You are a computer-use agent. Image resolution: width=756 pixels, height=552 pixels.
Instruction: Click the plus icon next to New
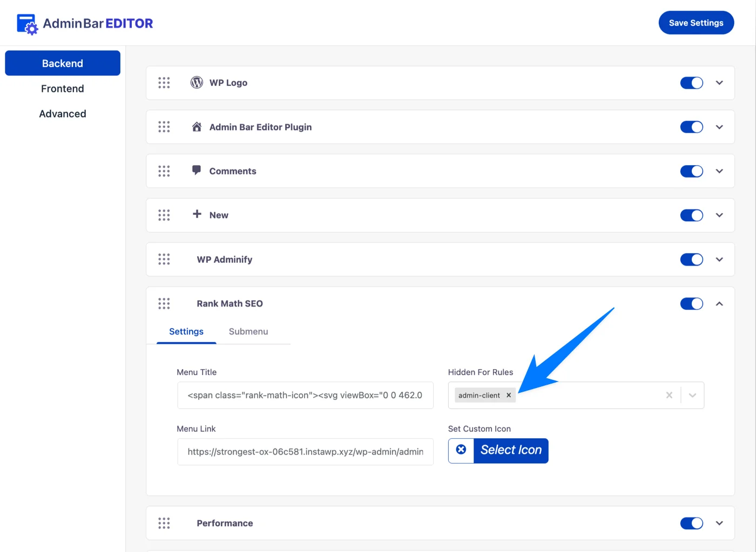196,214
